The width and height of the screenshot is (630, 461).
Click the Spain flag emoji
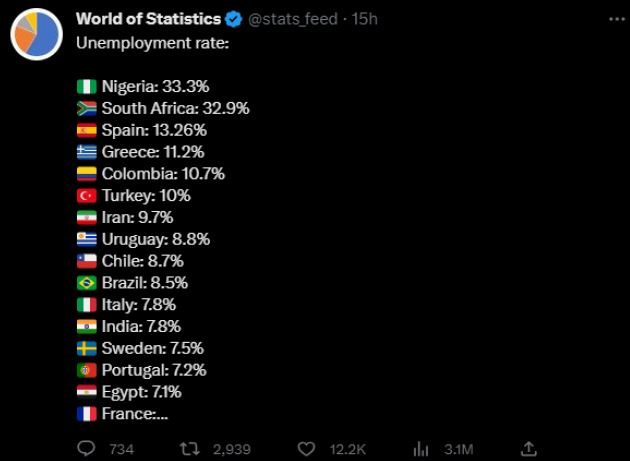point(86,130)
